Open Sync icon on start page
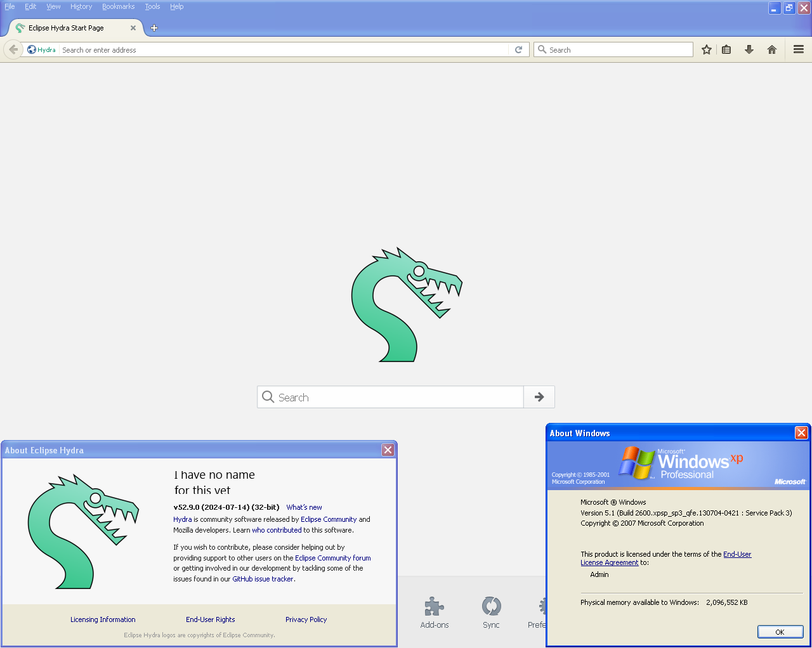Image resolution: width=812 pixels, height=648 pixels. pos(491,607)
